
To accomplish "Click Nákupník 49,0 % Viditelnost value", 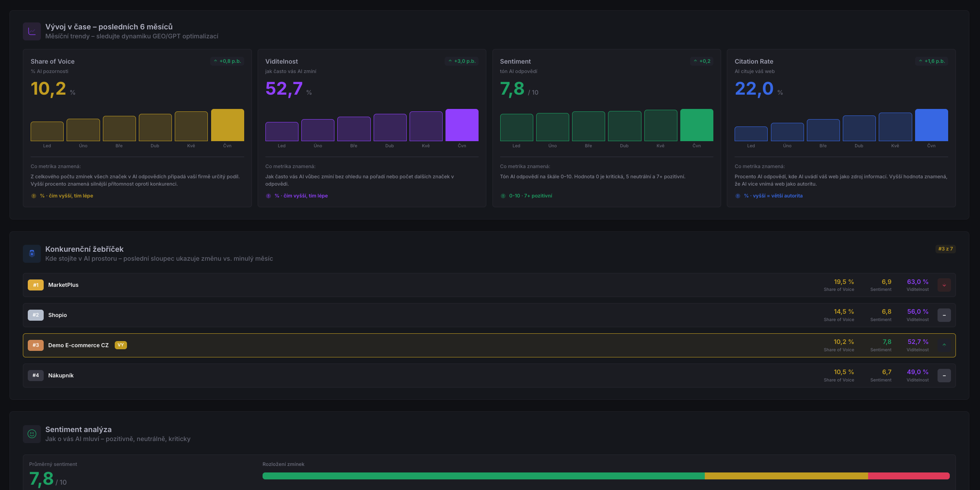I will tap(918, 372).
